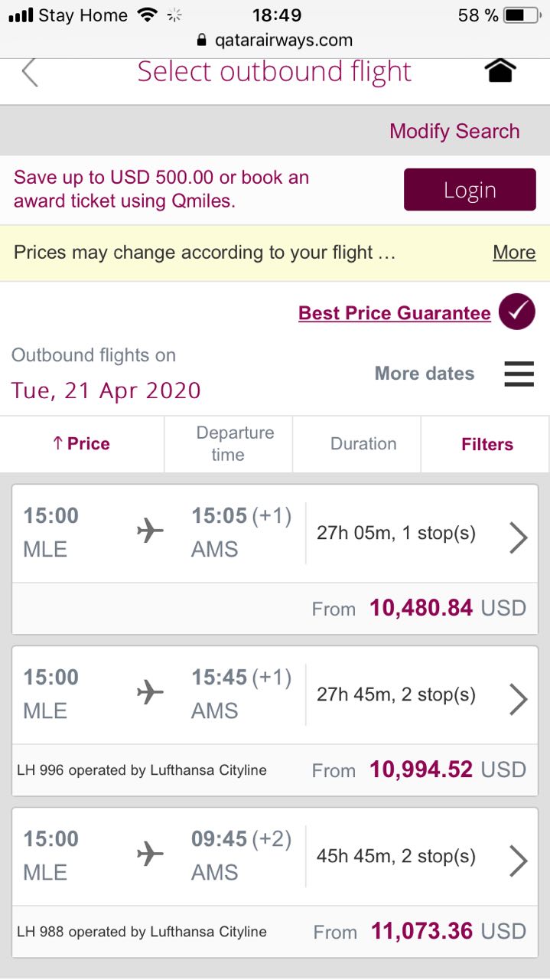Tap plane icon on 11,073.36 USD flight
This screenshot has width=550, height=980.
point(151,854)
